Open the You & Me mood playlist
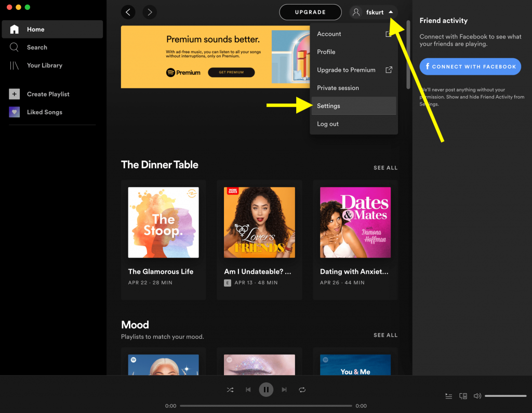The image size is (532, 413). [355, 365]
